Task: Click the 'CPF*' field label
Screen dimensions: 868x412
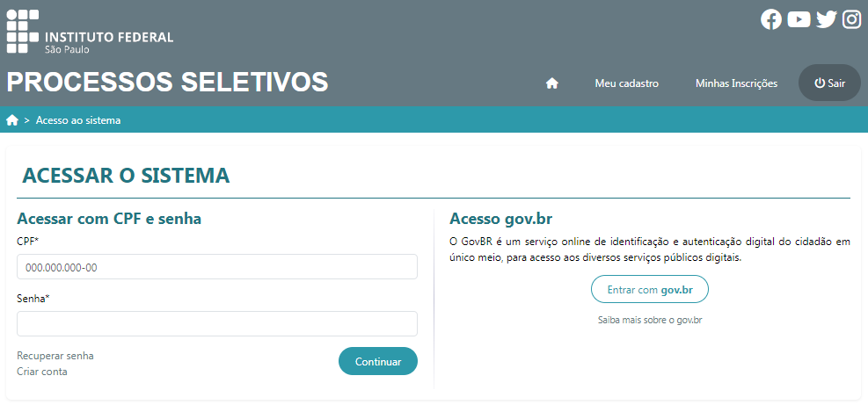Action: point(28,241)
